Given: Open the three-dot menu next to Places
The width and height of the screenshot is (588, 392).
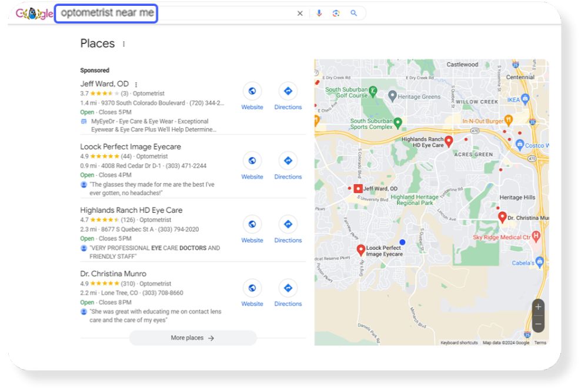Looking at the screenshot, I should (x=123, y=44).
